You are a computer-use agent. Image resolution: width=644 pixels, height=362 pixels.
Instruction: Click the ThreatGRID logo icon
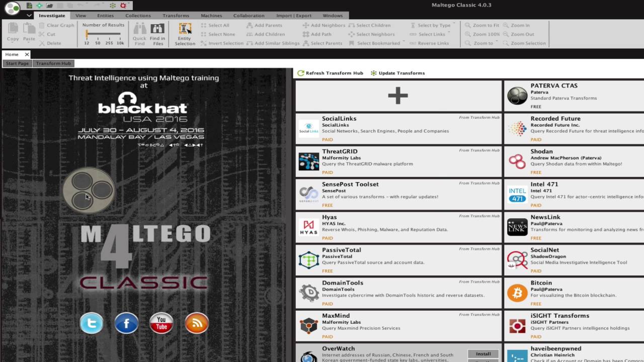[308, 161]
